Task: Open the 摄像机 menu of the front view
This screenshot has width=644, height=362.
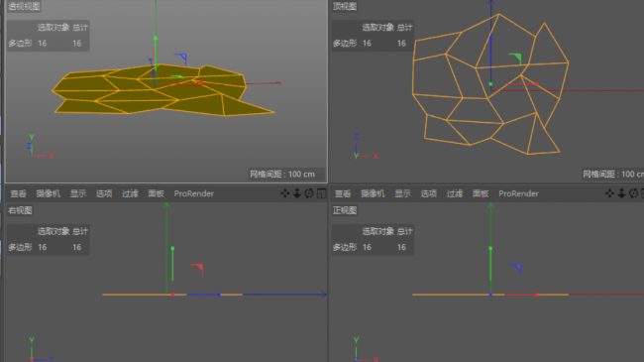Action: 373,193
